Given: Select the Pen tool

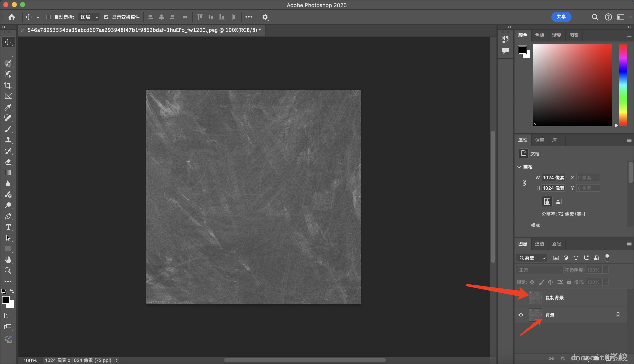Looking at the screenshot, I should coord(8,216).
